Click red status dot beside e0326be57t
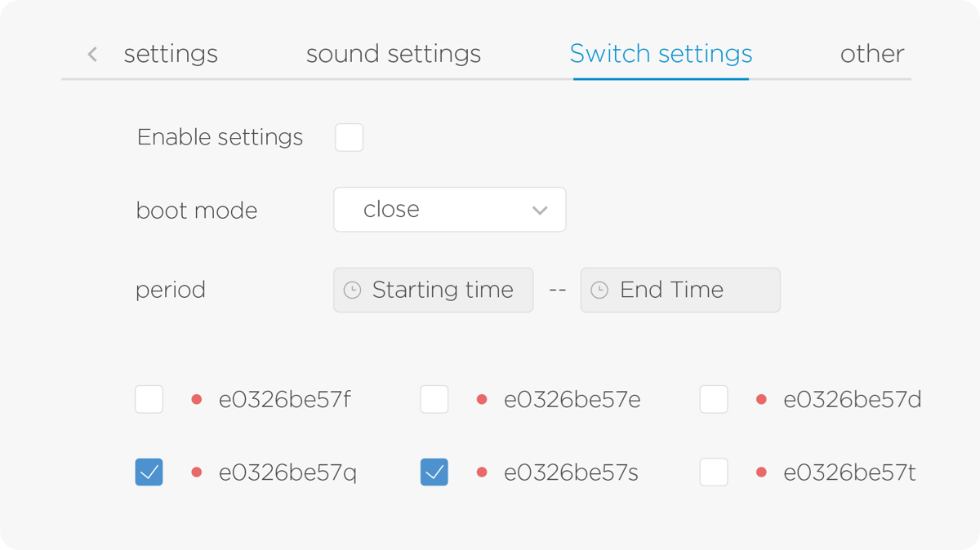The image size is (980, 550). tap(761, 472)
